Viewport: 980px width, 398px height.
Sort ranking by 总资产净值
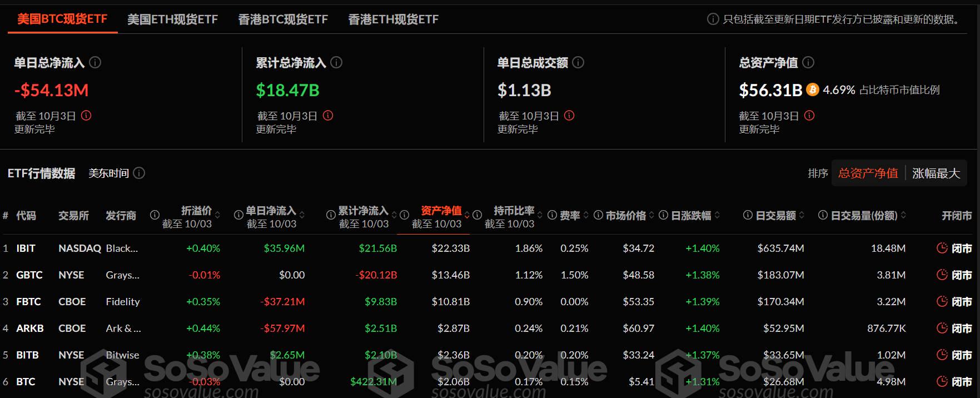pyautogui.click(x=868, y=173)
